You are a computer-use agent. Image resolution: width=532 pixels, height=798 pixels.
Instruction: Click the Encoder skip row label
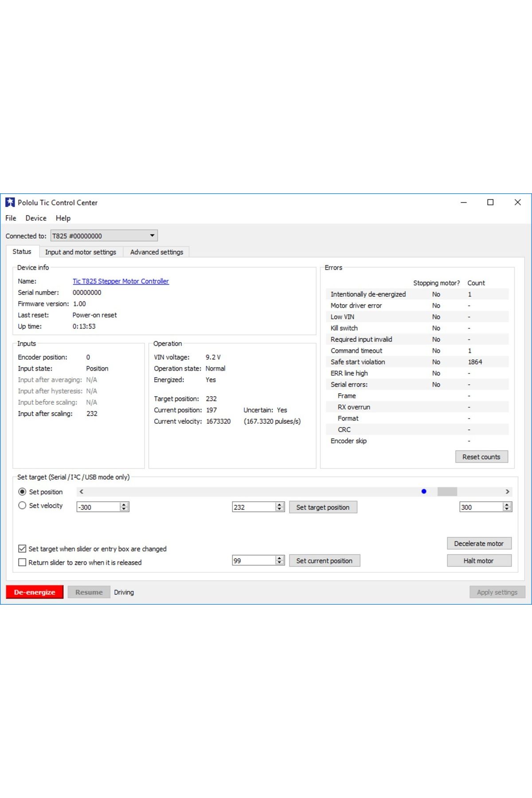pyautogui.click(x=348, y=441)
